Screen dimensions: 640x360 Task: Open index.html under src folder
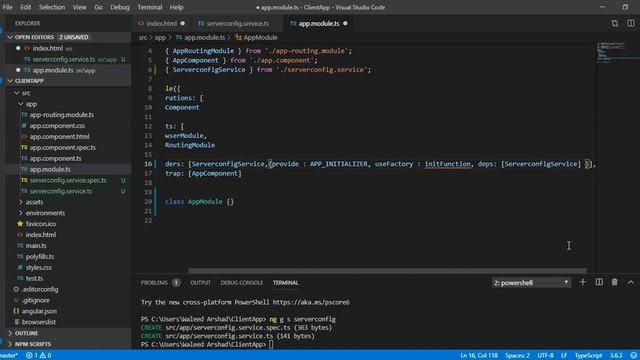click(41, 235)
